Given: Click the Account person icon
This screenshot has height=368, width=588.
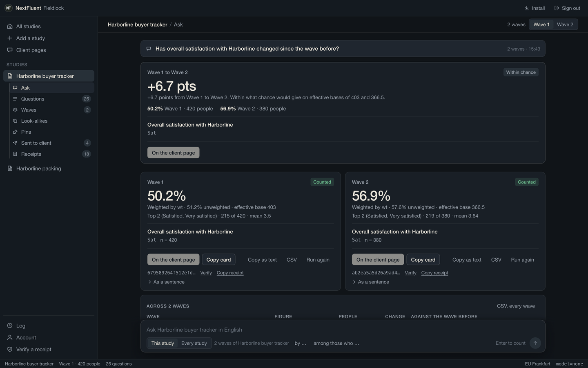Looking at the screenshot, I should pyautogui.click(x=10, y=338).
